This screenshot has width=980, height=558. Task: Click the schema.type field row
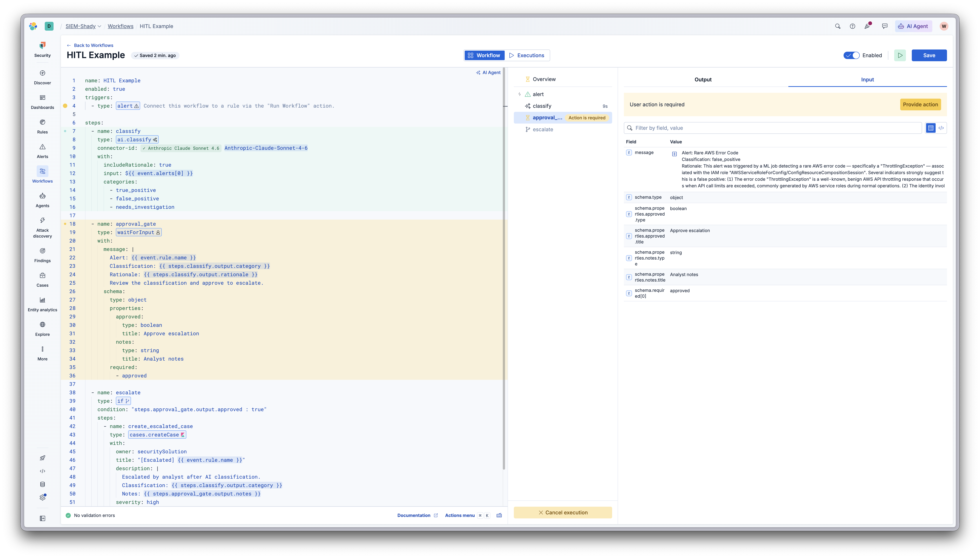(x=785, y=197)
